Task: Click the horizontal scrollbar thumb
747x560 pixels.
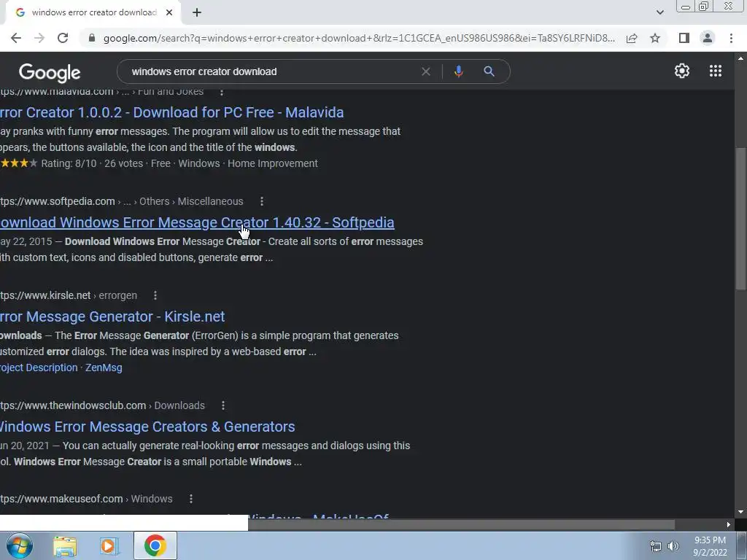Action: (461, 524)
